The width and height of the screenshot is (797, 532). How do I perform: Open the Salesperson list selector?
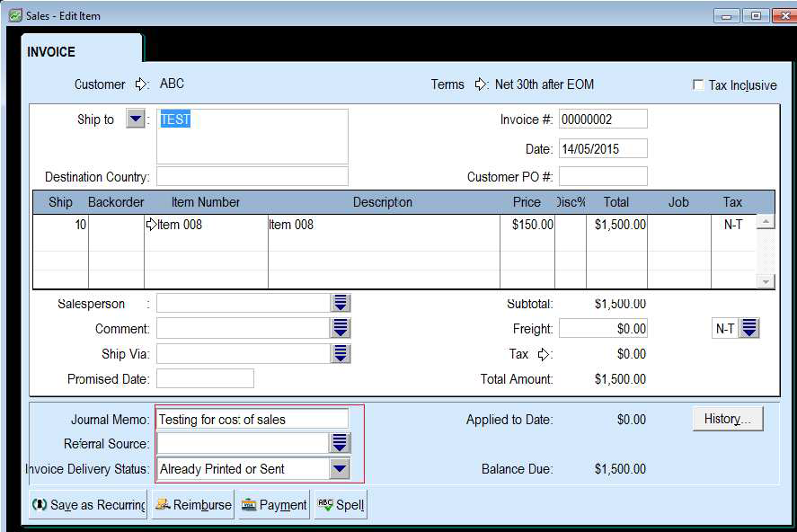[x=341, y=304]
